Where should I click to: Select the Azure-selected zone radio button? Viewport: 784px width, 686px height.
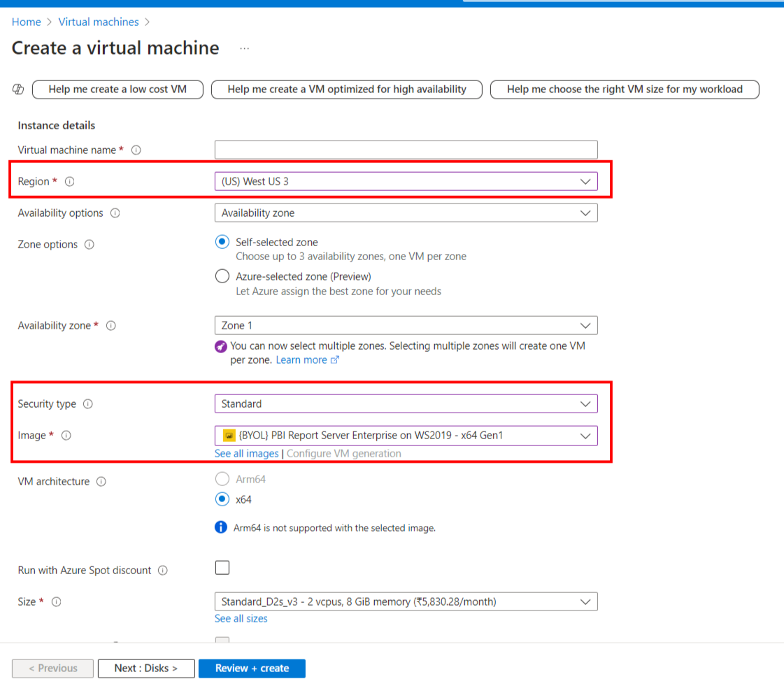(222, 276)
